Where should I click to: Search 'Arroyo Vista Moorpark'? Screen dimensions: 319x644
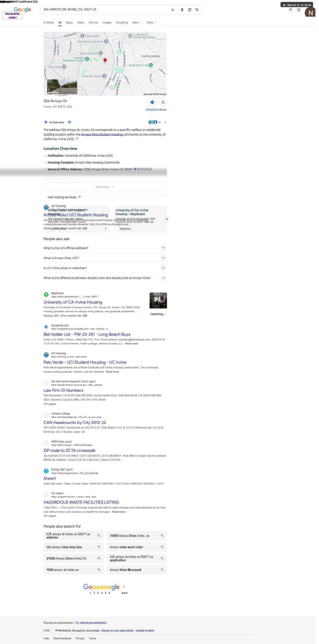137,570
